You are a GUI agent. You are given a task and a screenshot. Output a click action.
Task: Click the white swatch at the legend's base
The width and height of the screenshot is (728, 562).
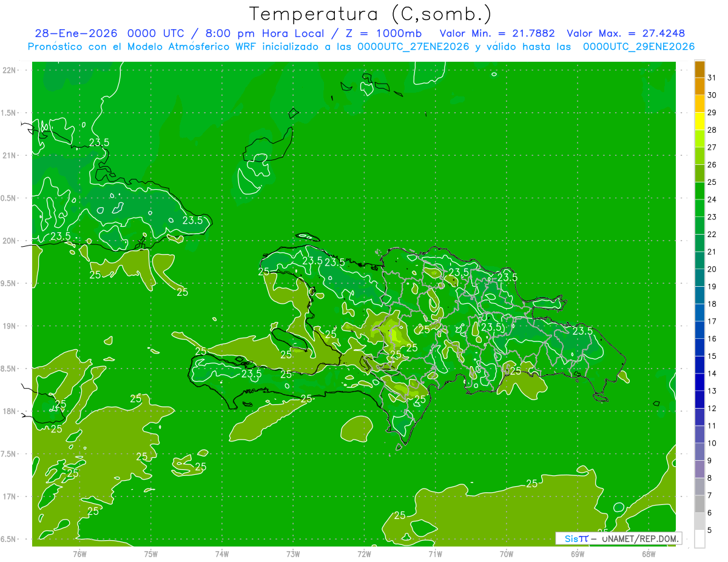point(699,539)
